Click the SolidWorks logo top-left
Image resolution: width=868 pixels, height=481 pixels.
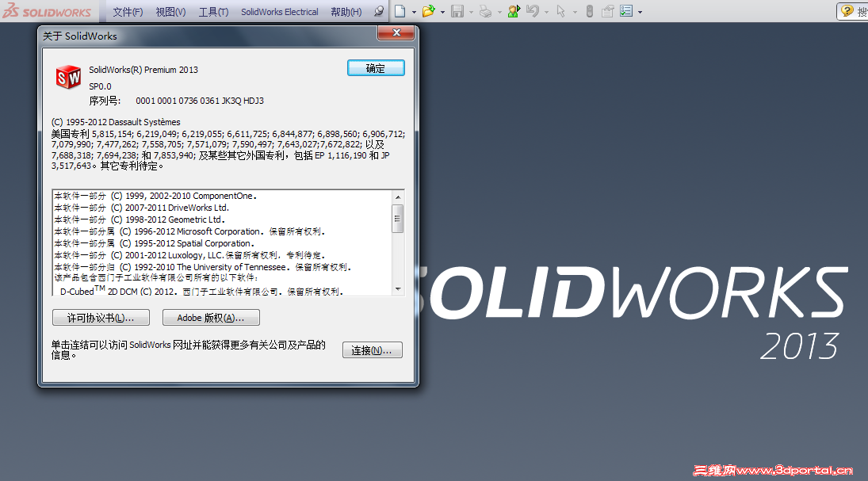coord(48,10)
